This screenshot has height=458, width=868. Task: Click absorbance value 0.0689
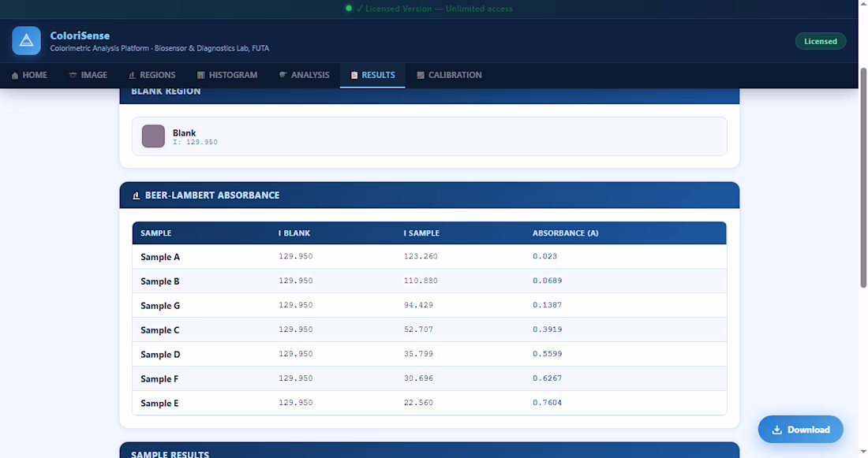click(x=548, y=281)
